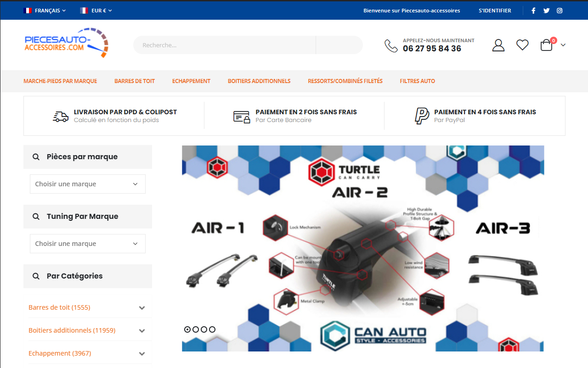588x368 pixels.
Task: Open the Twitter profile icon
Action: pyautogui.click(x=546, y=11)
